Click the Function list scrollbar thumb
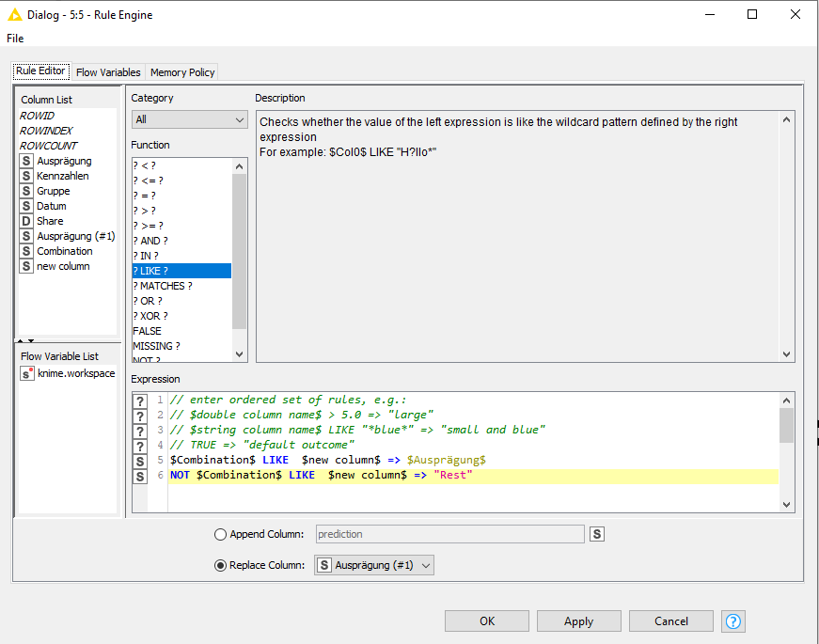Image resolution: width=819 pixels, height=644 pixels. pyautogui.click(x=239, y=252)
